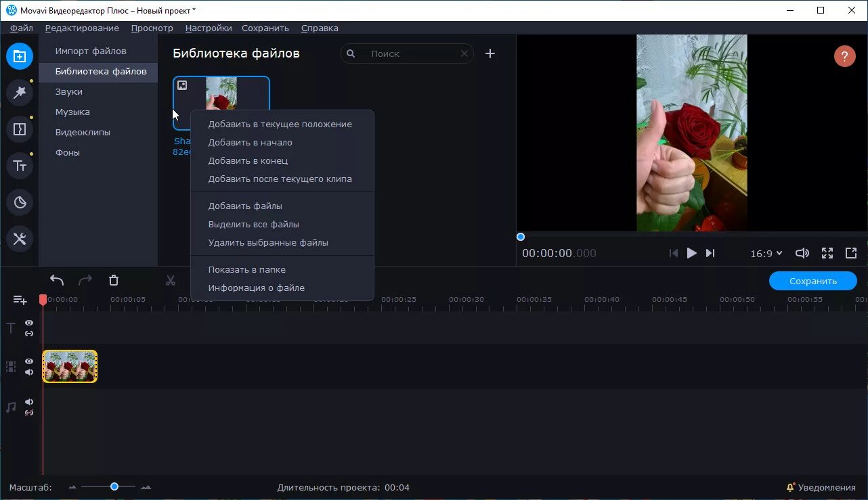Click the blue Сохранить button
Screen dimensions: 868x500
click(812, 281)
